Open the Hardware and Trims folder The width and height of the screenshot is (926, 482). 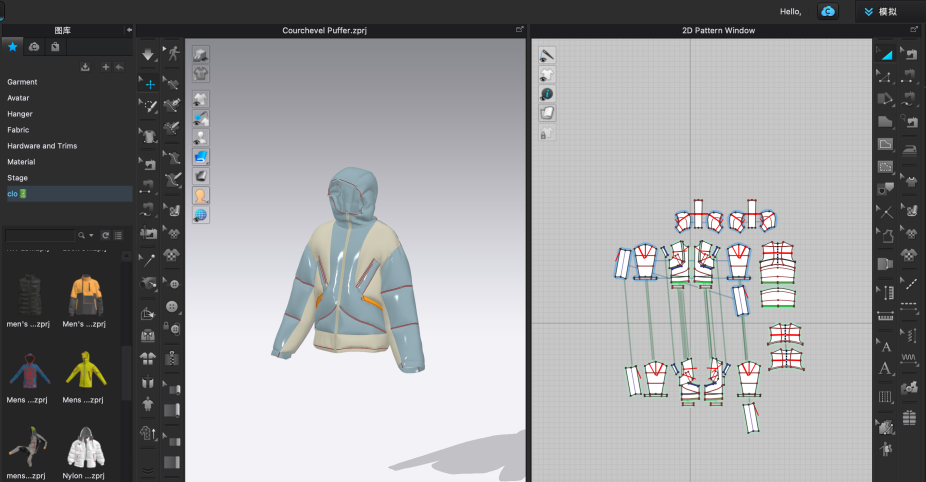pos(42,146)
